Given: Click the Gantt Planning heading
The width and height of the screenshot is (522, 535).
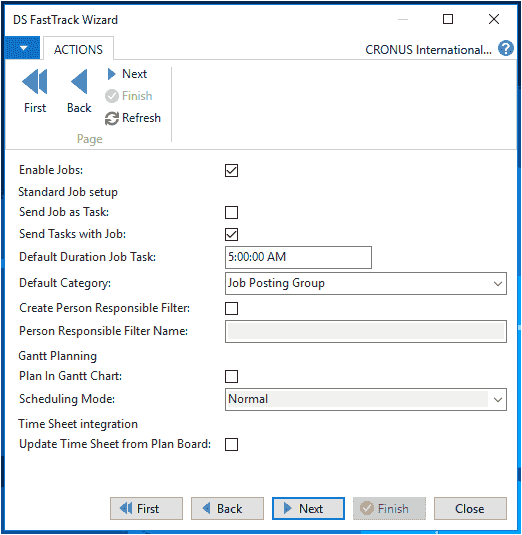Looking at the screenshot, I should 58,356.
